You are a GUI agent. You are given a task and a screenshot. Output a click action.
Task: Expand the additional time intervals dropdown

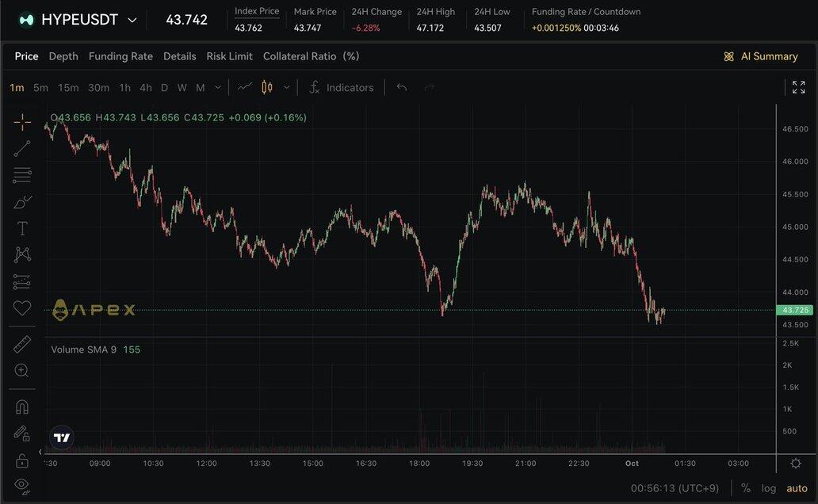pos(218,87)
